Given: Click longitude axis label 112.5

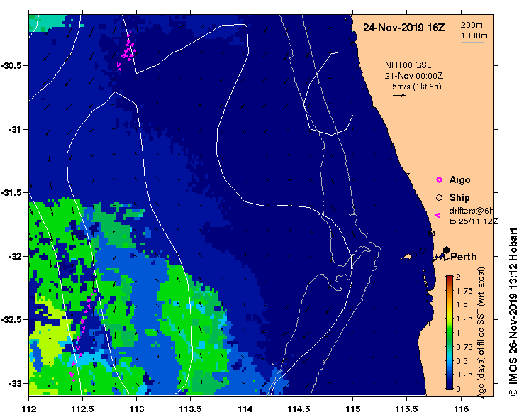Looking at the screenshot, I should (82, 409).
